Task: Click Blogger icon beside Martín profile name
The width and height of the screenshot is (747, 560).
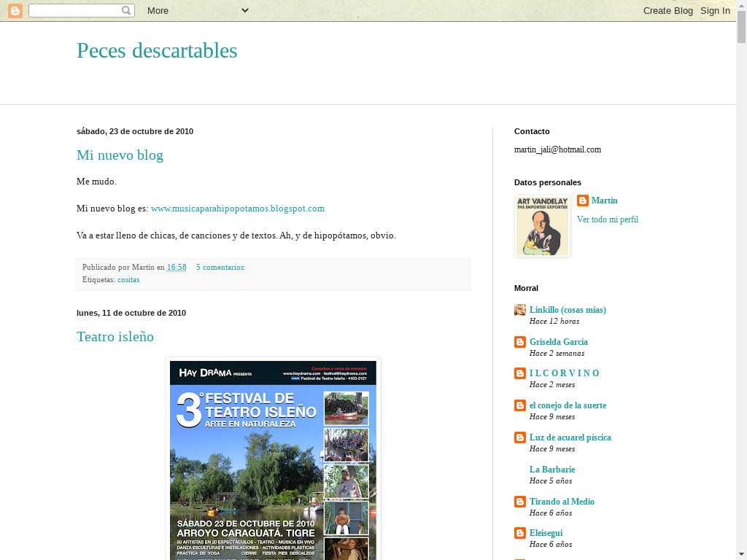Action: 583,201
